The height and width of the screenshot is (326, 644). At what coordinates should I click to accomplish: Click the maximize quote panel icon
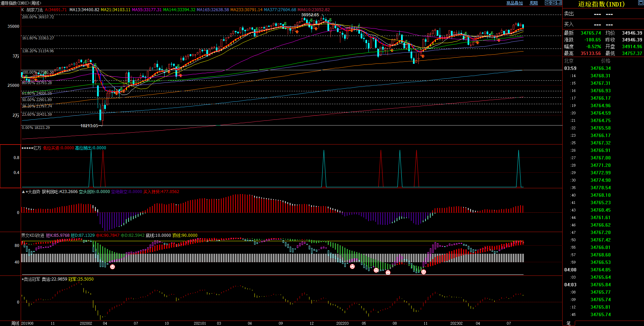641,3
